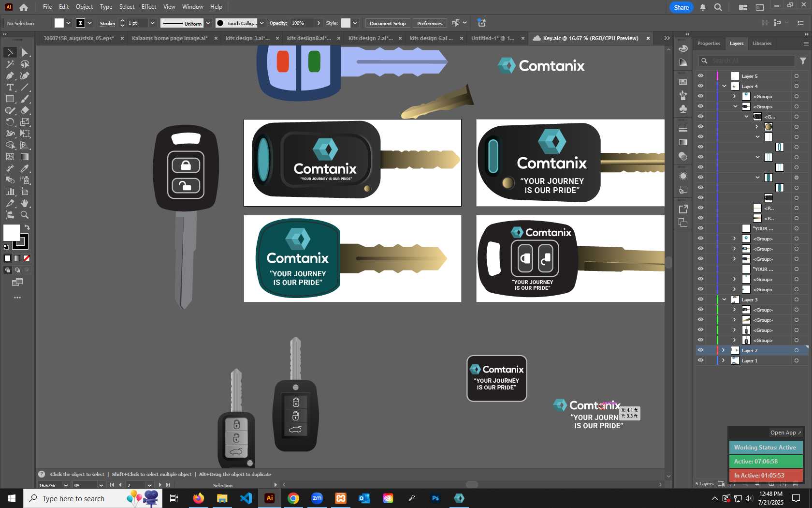
Task: Select the Lasso tool
Action: coord(25,64)
